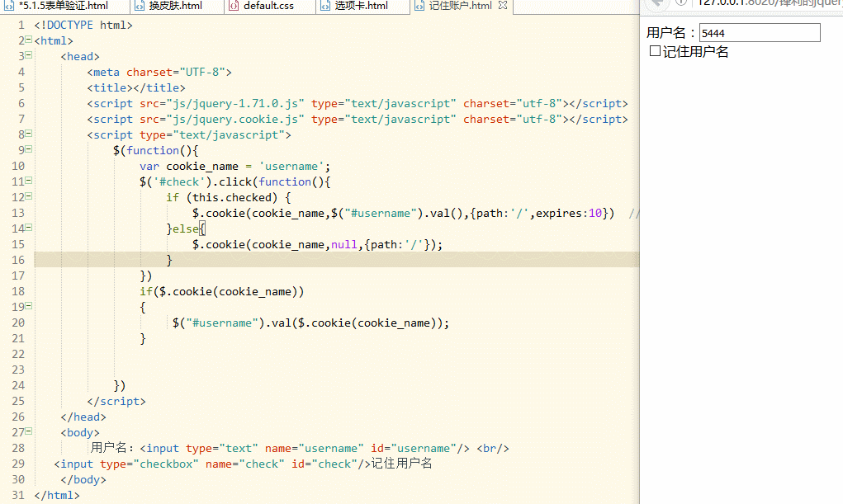This screenshot has width=843, height=504.
Task: Click the <title></title> tag on line 5
Action: click(x=136, y=87)
